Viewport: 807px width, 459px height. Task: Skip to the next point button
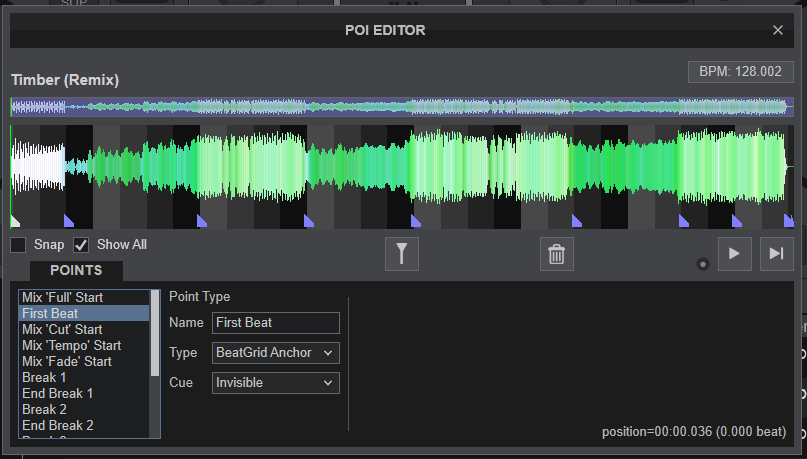(776, 254)
